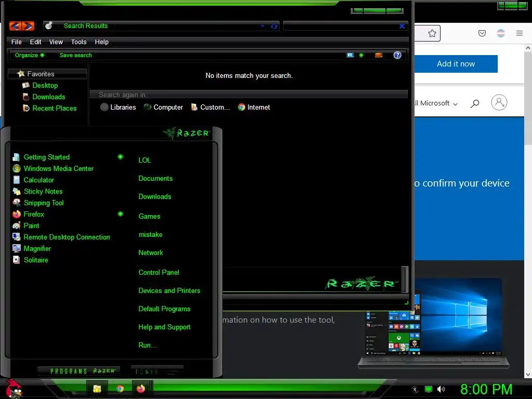
Task: Open Help and Support
Action: 164,327
